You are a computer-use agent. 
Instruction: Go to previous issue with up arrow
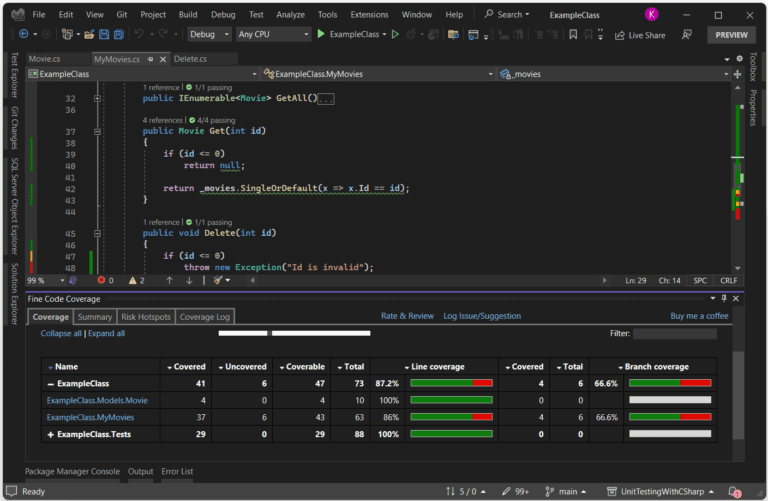click(169, 281)
